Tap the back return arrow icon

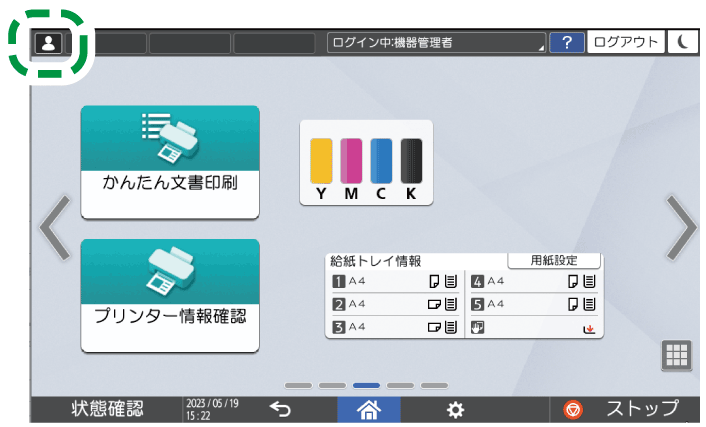pyautogui.click(x=280, y=409)
